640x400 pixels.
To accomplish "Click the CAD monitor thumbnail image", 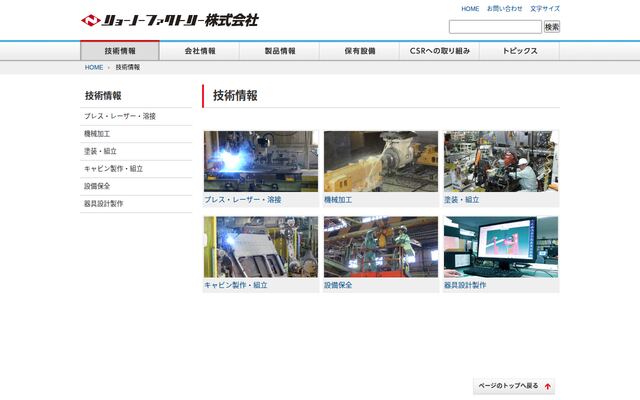I will pyautogui.click(x=501, y=247).
